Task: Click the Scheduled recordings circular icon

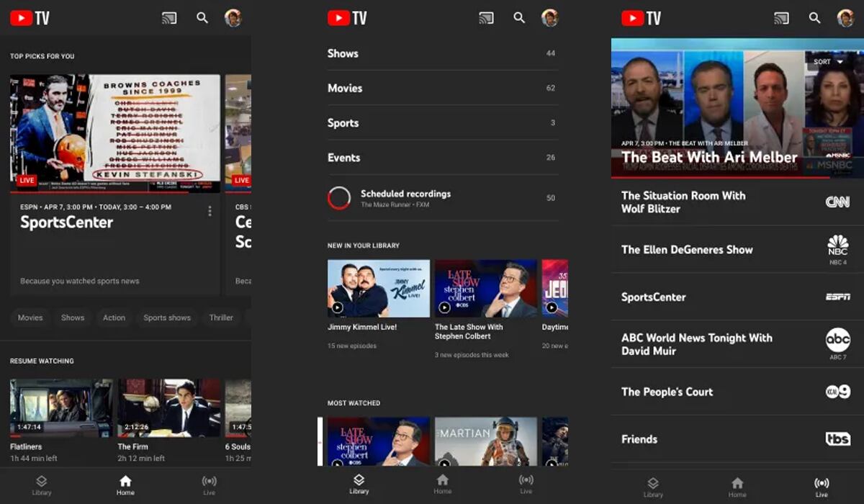Action: 338,197
